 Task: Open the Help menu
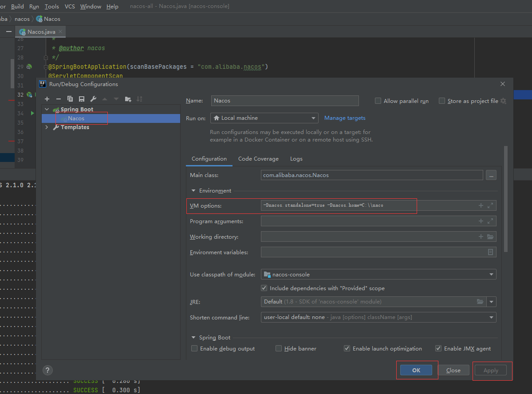112,7
